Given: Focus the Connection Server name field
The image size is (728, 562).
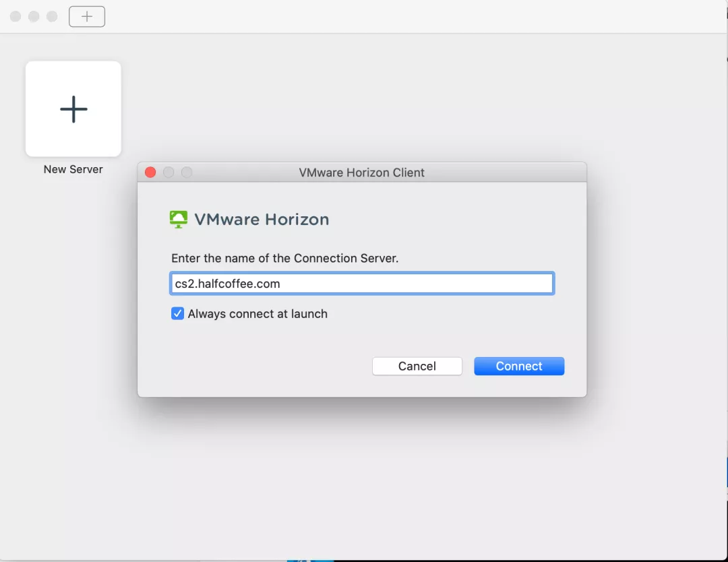Looking at the screenshot, I should pos(362,284).
